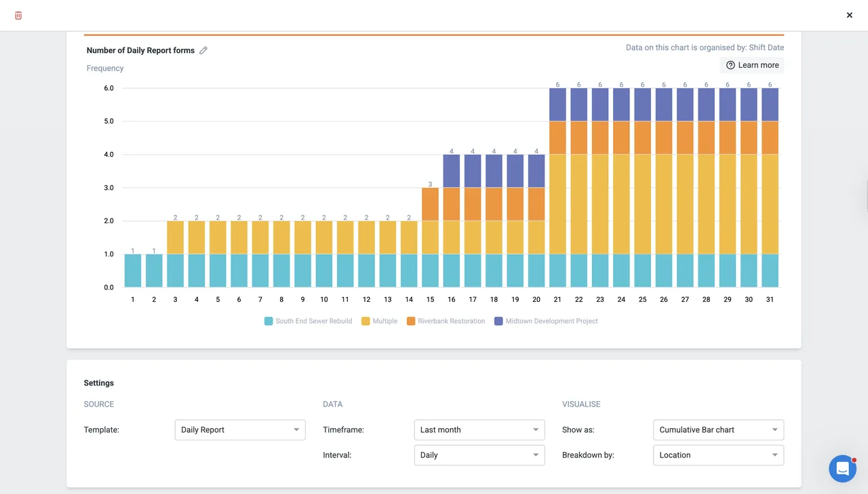
Task: Toggle Riverbank Restoration legend swatch
Action: click(411, 321)
